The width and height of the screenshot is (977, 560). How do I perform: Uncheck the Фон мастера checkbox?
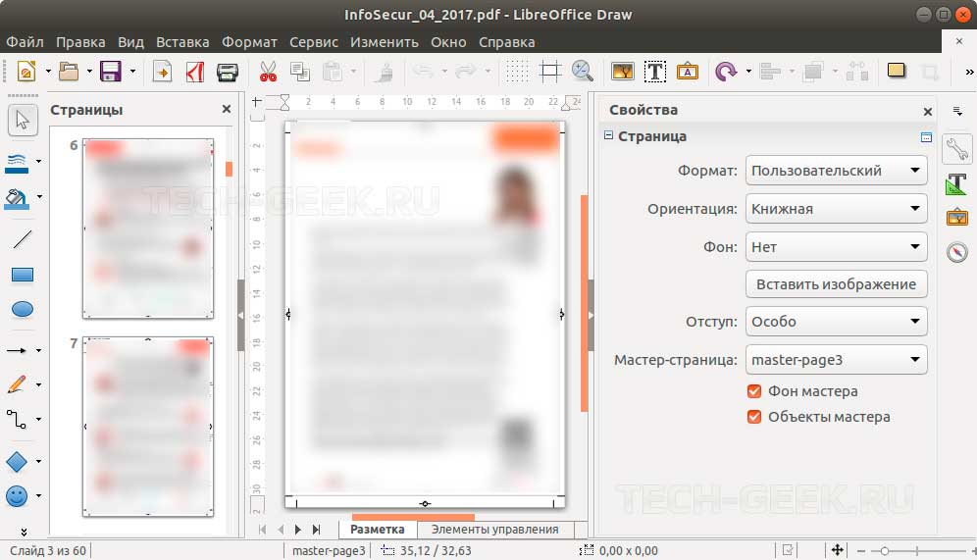(754, 391)
